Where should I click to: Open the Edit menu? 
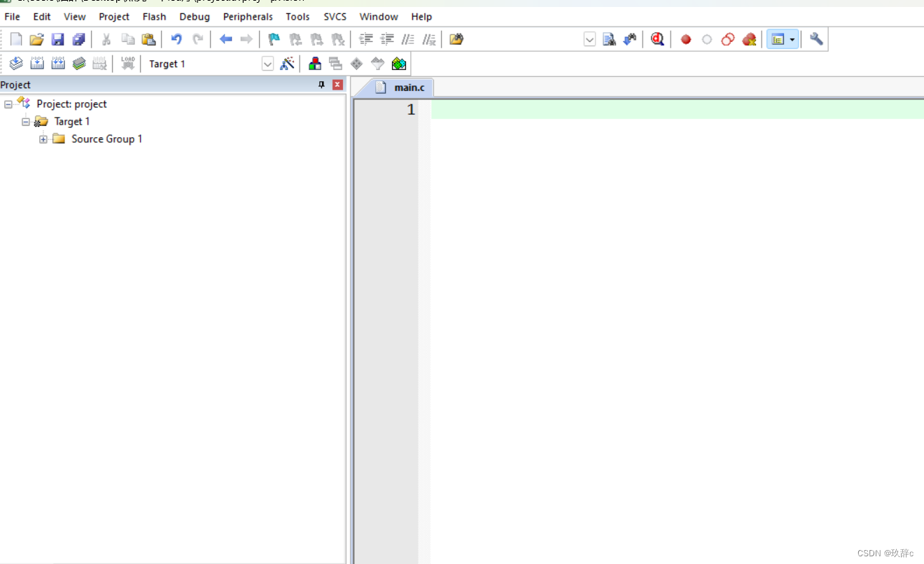[42, 16]
